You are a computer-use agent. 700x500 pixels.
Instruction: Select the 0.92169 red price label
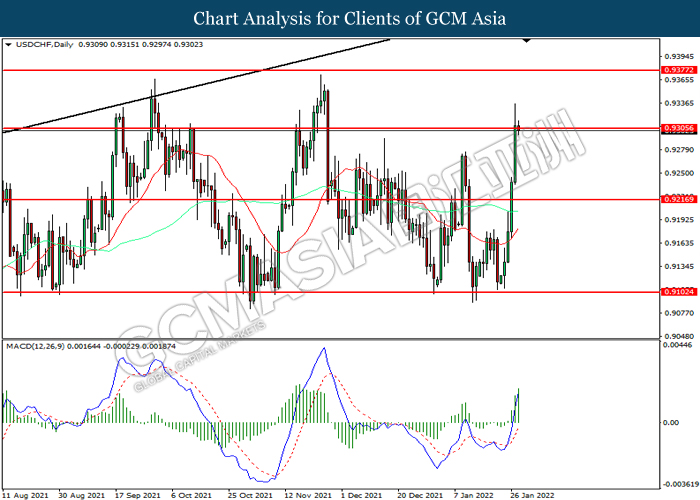679,199
